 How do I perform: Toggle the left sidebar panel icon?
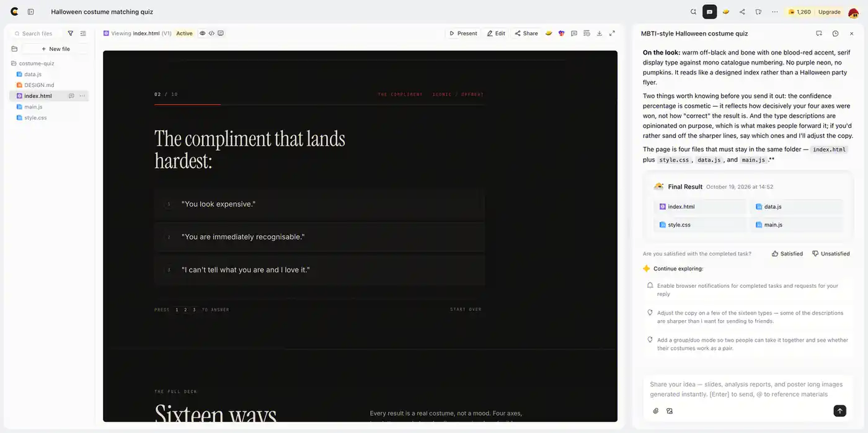(x=31, y=12)
